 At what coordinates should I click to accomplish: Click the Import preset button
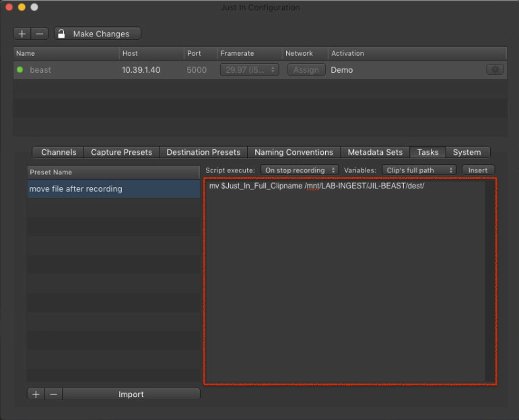[x=131, y=394]
